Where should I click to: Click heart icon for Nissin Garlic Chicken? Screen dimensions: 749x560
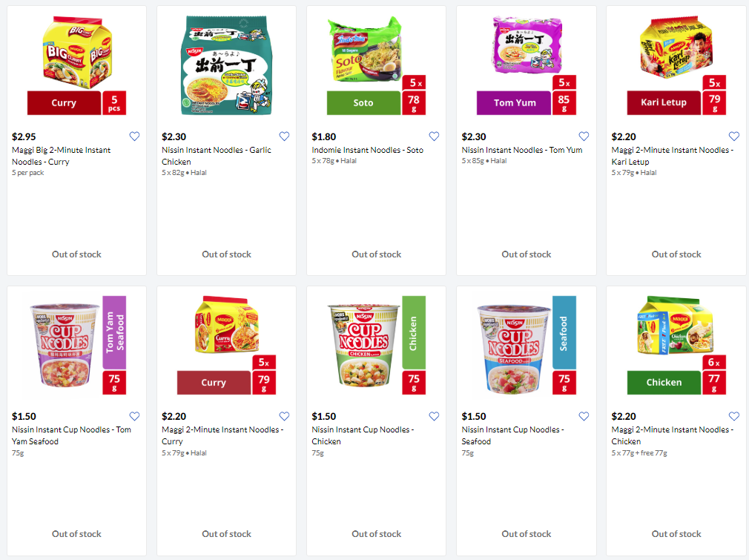click(284, 136)
